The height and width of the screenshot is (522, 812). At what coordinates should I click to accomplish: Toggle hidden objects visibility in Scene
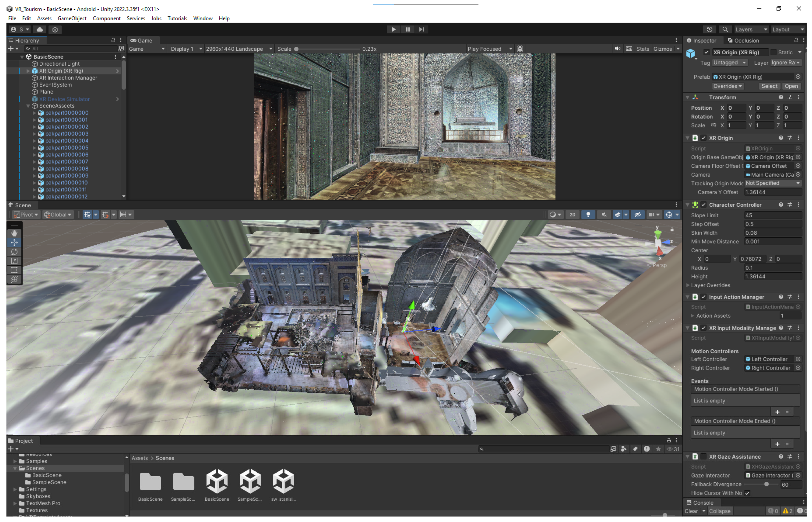pos(638,215)
